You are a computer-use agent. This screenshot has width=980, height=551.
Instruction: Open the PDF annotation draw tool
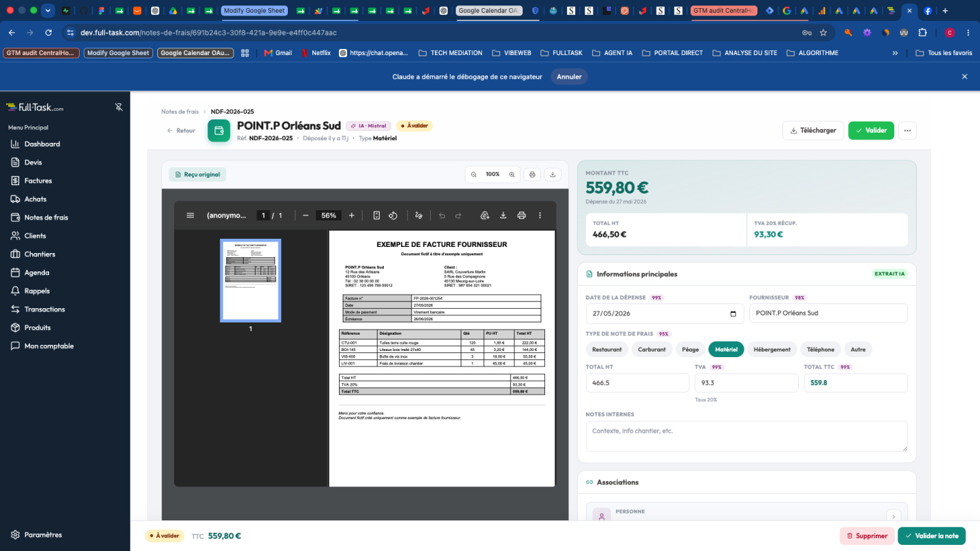click(x=419, y=215)
